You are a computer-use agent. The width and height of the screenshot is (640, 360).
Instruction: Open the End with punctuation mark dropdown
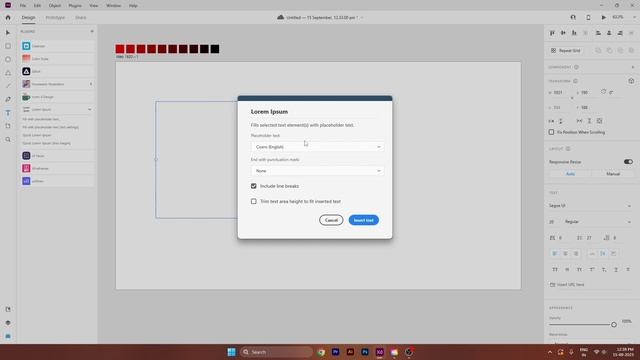[317, 171]
